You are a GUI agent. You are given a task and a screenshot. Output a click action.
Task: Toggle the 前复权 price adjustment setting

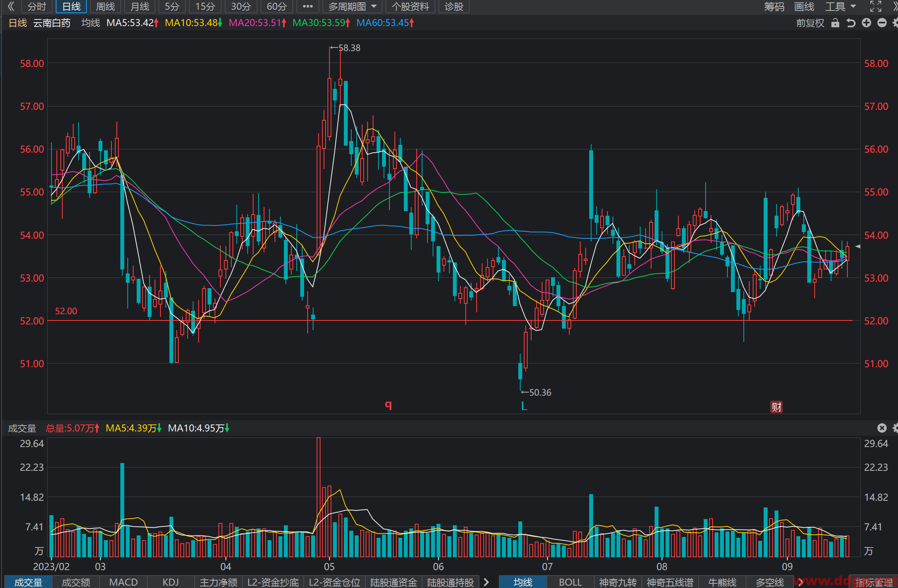(x=810, y=23)
